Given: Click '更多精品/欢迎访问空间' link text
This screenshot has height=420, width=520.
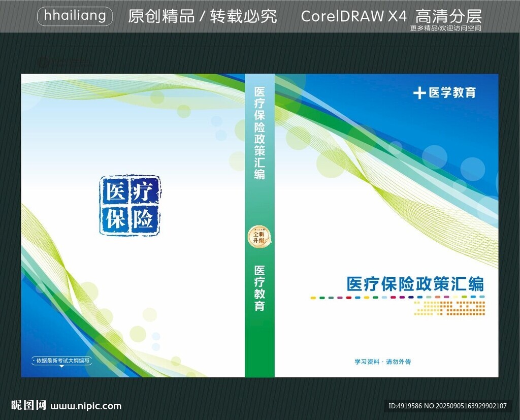Looking at the screenshot, I should coord(445,28).
